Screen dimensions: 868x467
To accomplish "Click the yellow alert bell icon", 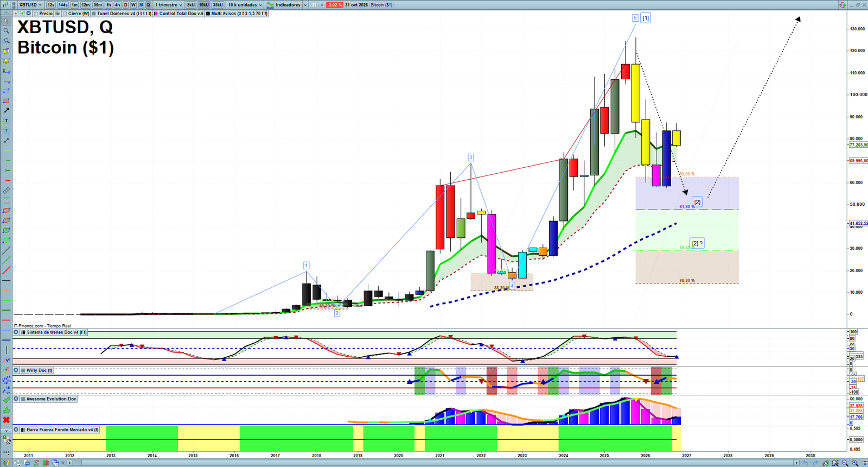I will point(6,61).
